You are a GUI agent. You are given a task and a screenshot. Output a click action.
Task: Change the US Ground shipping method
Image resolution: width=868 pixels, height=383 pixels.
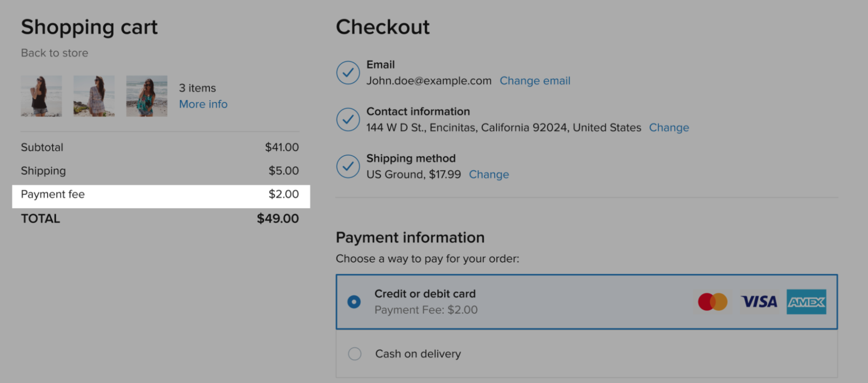coord(489,174)
